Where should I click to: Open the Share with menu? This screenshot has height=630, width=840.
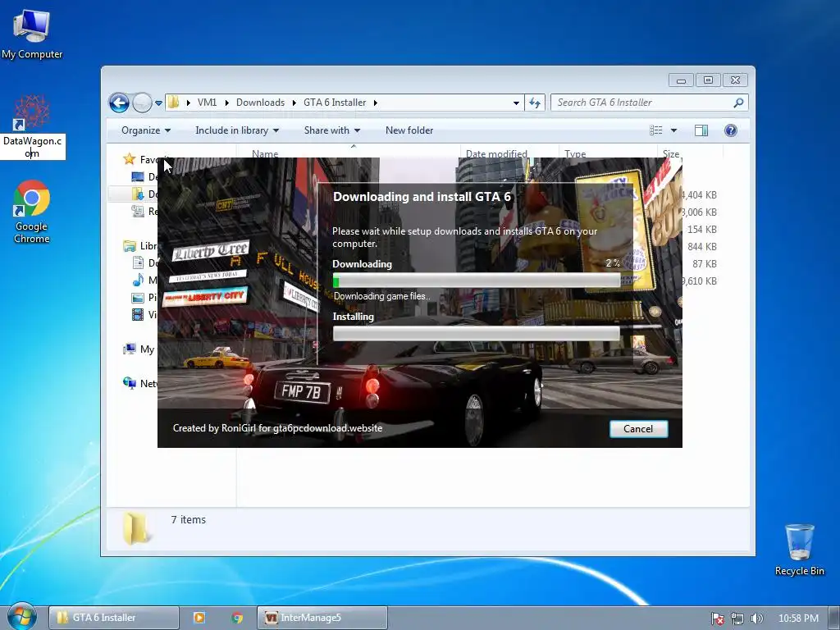(x=332, y=130)
